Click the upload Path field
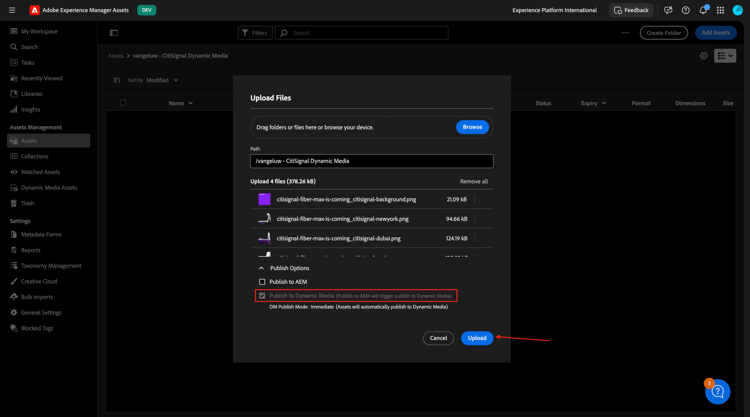 [372, 161]
